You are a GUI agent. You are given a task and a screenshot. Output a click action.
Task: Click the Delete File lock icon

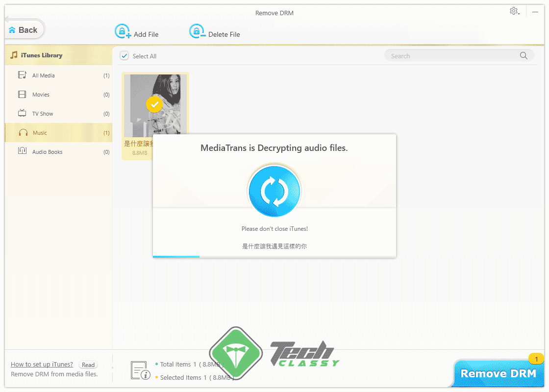pyautogui.click(x=197, y=32)
